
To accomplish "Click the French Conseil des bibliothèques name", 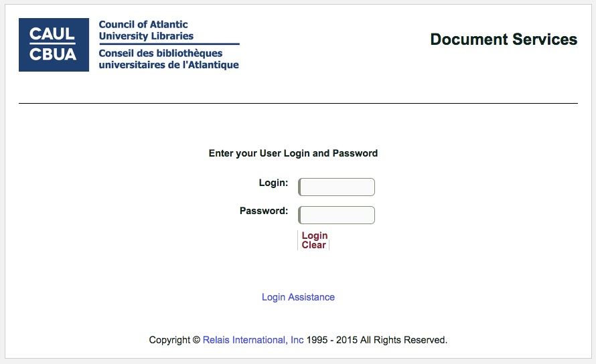I will [x=161, y=54].
